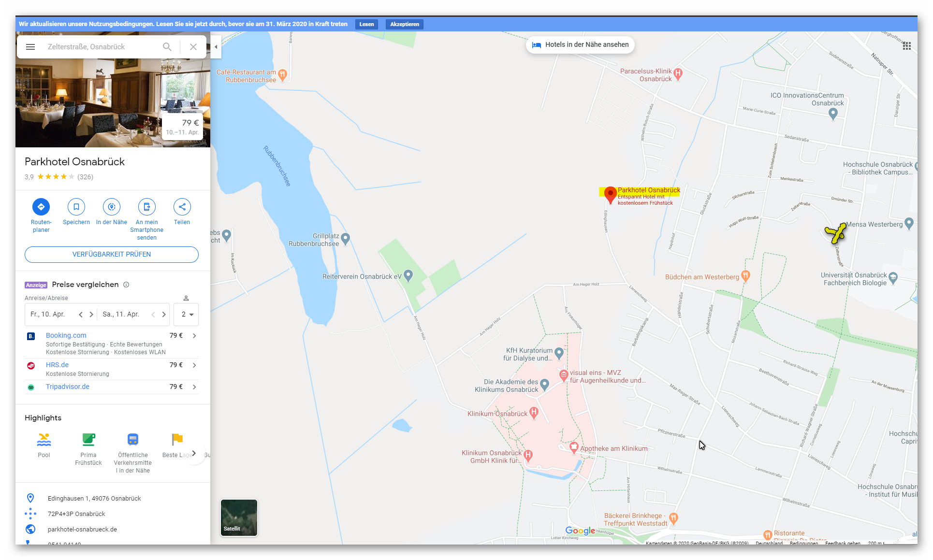
Task: Open Google apps grid icon
Action: 907,46
